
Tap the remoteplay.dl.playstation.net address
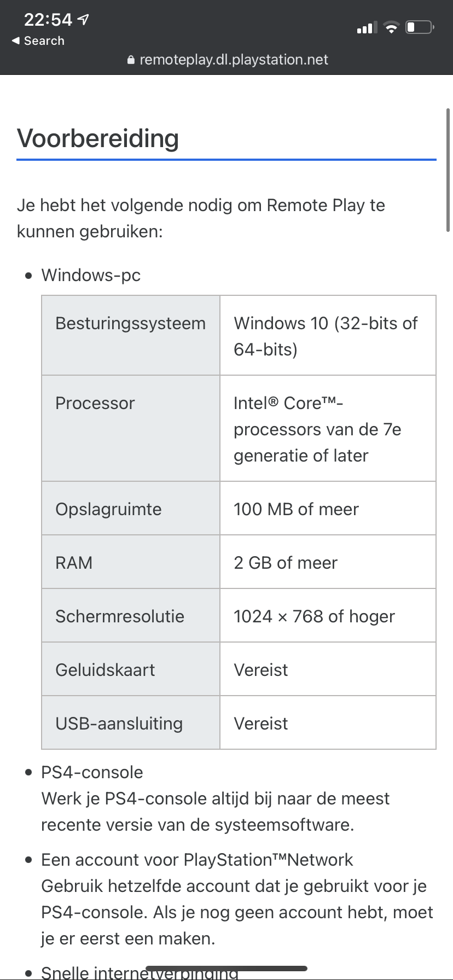pos(234,60)
